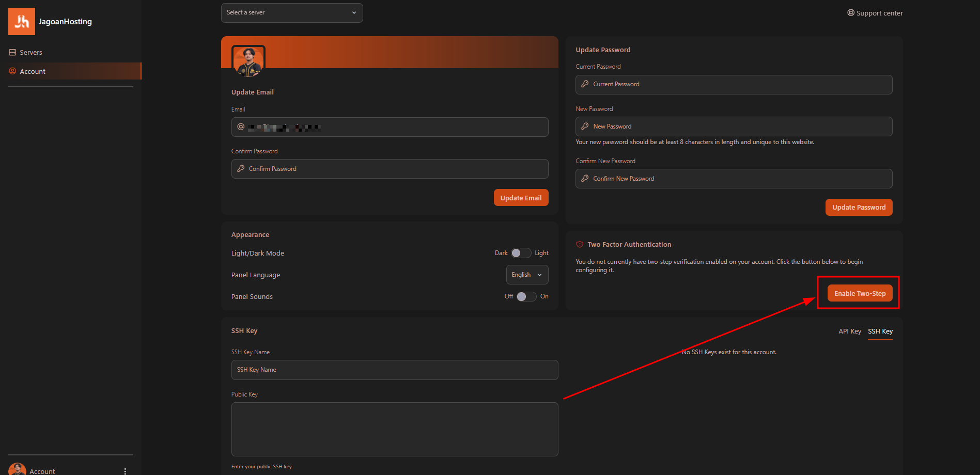Turn on Panel Sounds

(526, 296)
